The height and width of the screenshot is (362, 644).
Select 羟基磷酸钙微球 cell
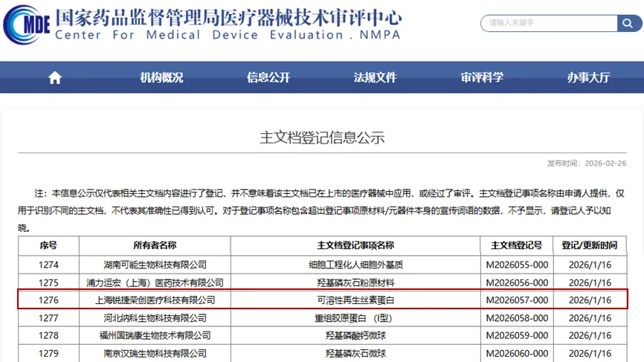[355, 335]
